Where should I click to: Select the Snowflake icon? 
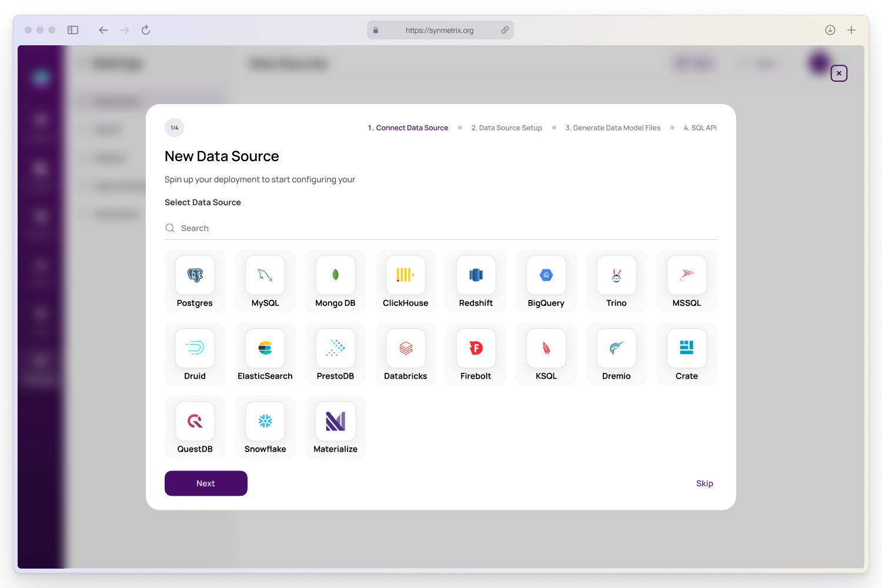265,421
